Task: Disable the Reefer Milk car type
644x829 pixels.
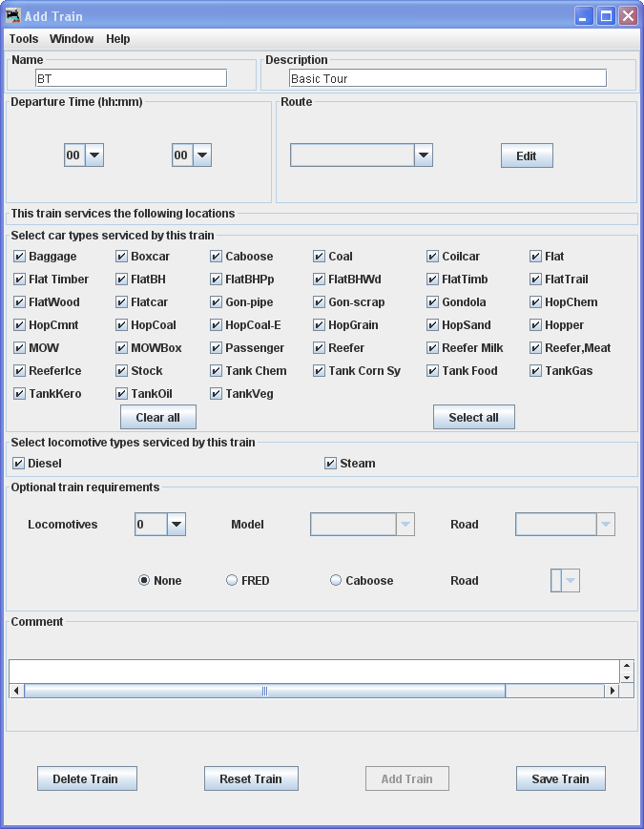Action: (433, 348)
